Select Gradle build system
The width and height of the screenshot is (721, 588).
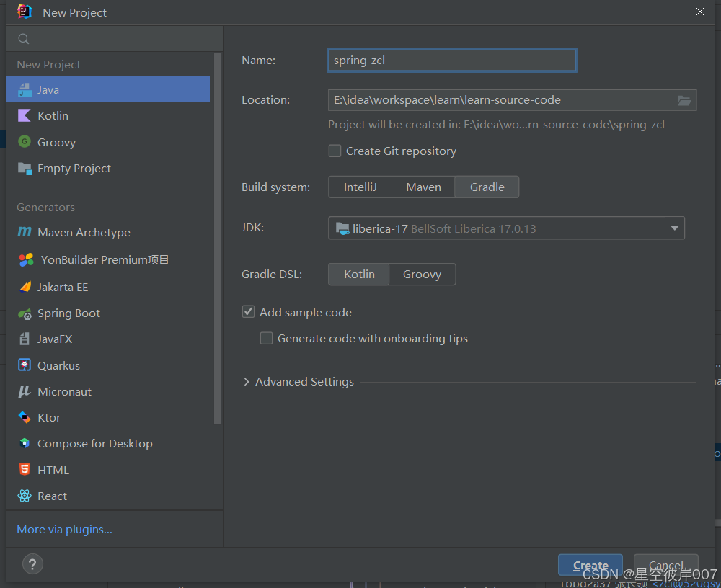click(487, 187)
